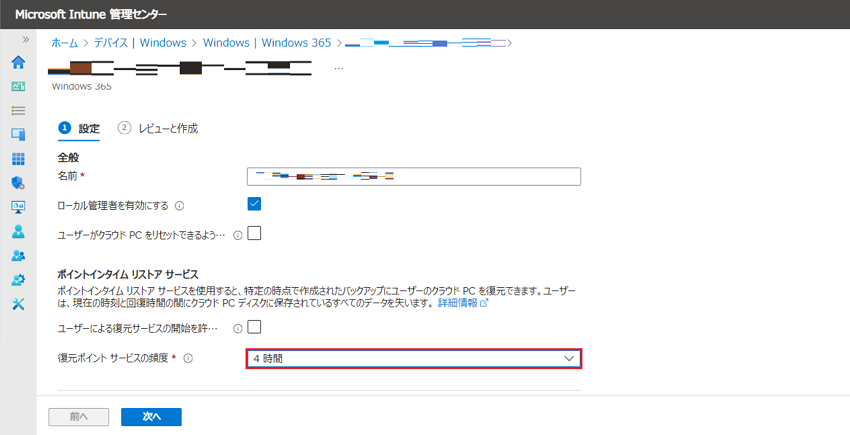Open the Users icon in sidebar
The width and height of the screenshot is (850, 435).
(x=18, y=232)
